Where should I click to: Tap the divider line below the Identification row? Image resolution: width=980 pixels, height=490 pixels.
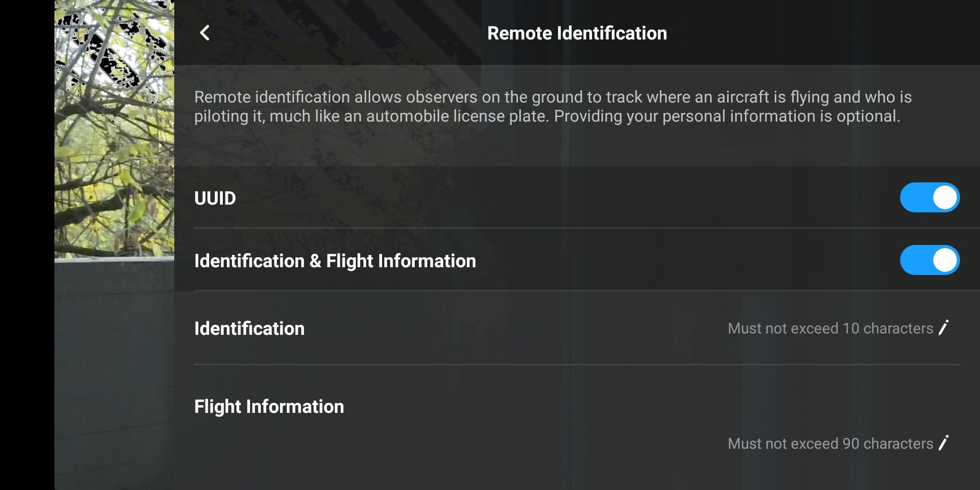[576, 364]
